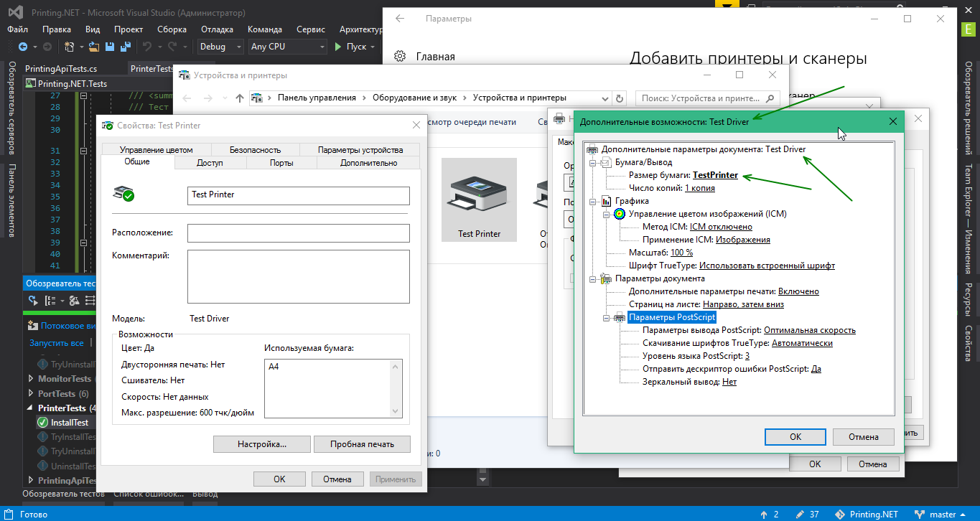Image resolution: width=980 pixels, height=521 pixels.
Task: Click the Up arrow in Devices and Printers
Action: coord(241,98)
